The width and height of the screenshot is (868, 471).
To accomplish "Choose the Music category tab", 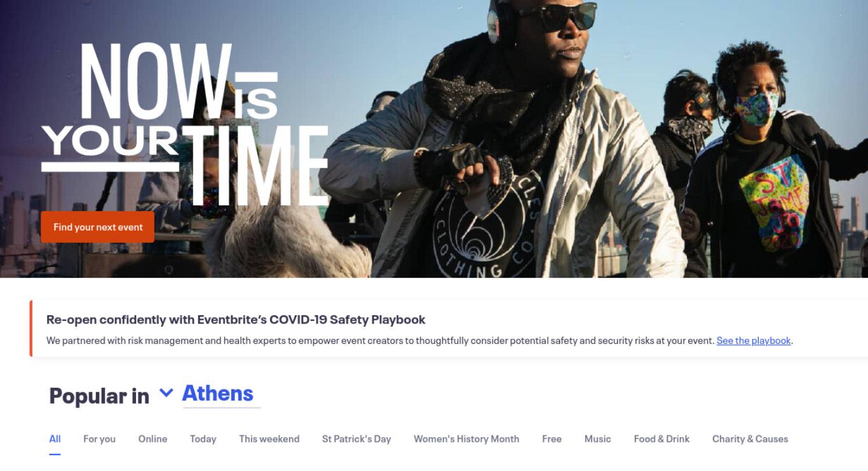I will coord(597,439).
